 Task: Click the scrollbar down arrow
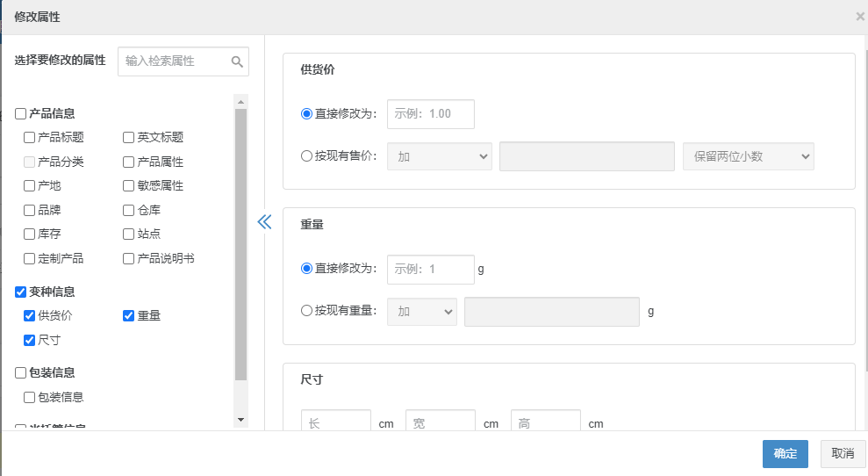tap(241, 420)
